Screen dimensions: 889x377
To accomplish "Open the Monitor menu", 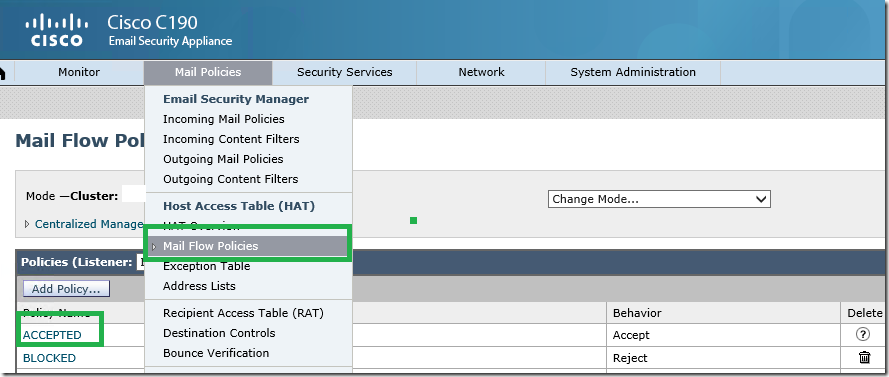I will point(79,72).
